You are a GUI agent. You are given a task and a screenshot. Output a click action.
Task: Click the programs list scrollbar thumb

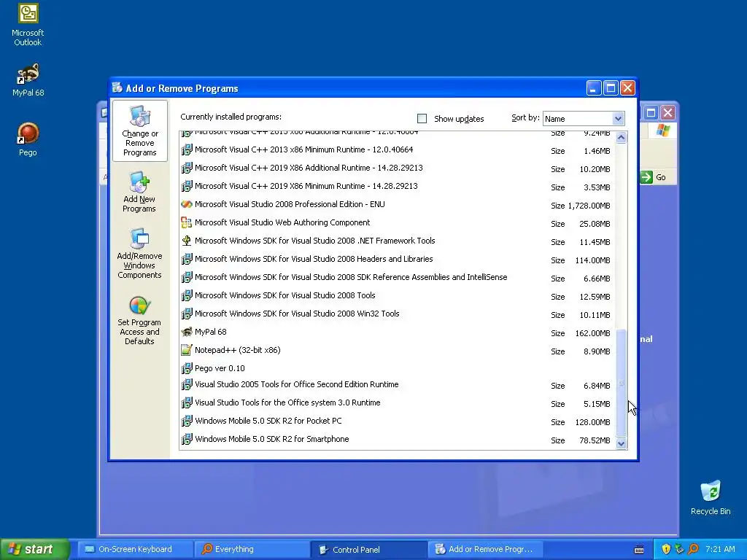tap(621, 382)
